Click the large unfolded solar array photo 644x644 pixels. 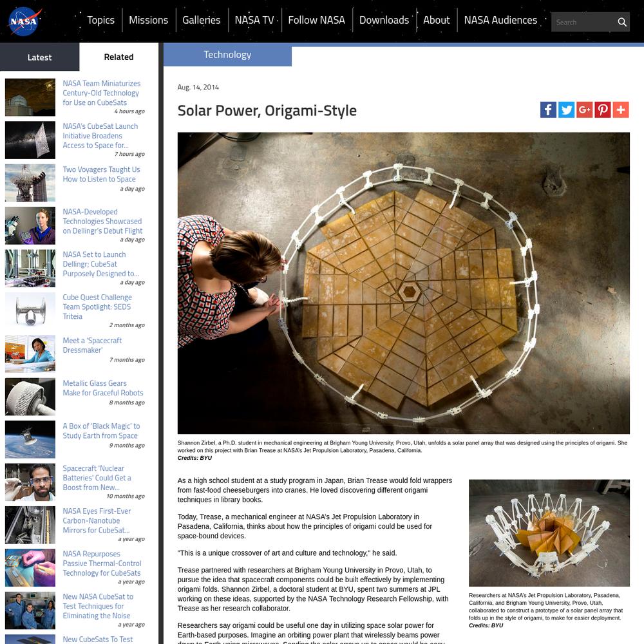coord(403,283)
